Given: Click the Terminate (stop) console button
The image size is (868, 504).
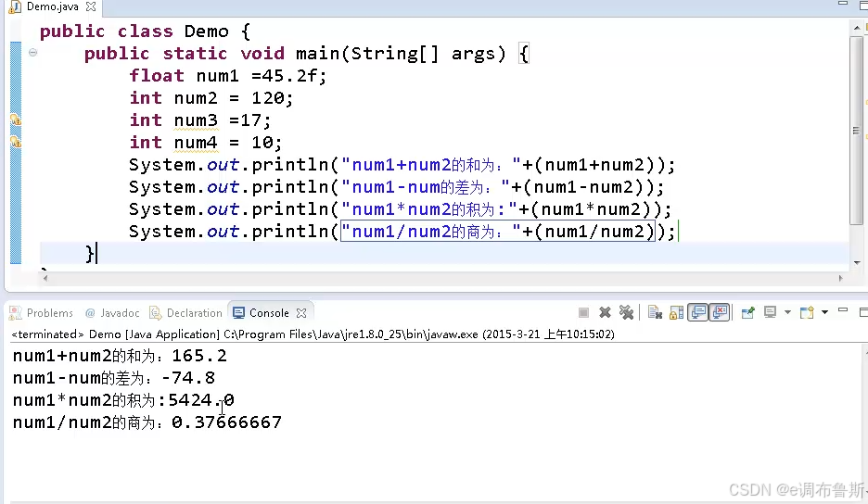Looking at the screenshot, I should [x=583, y=313].
